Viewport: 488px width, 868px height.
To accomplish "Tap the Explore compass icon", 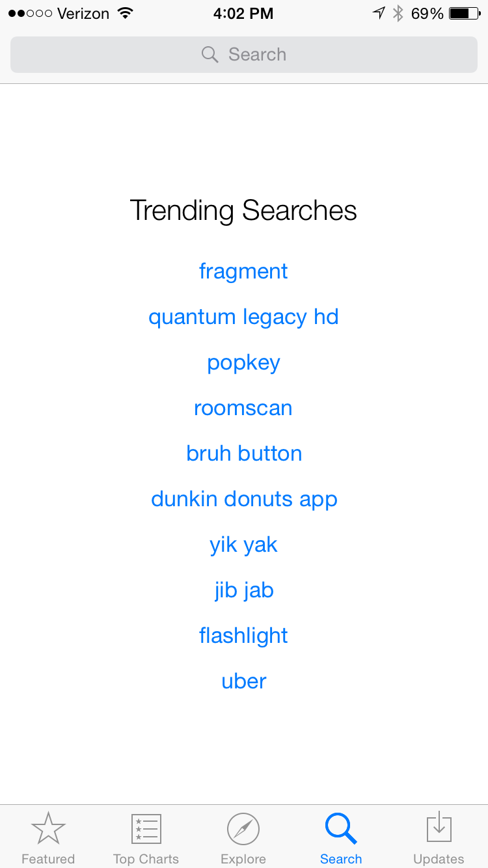I will coord(243,829).
